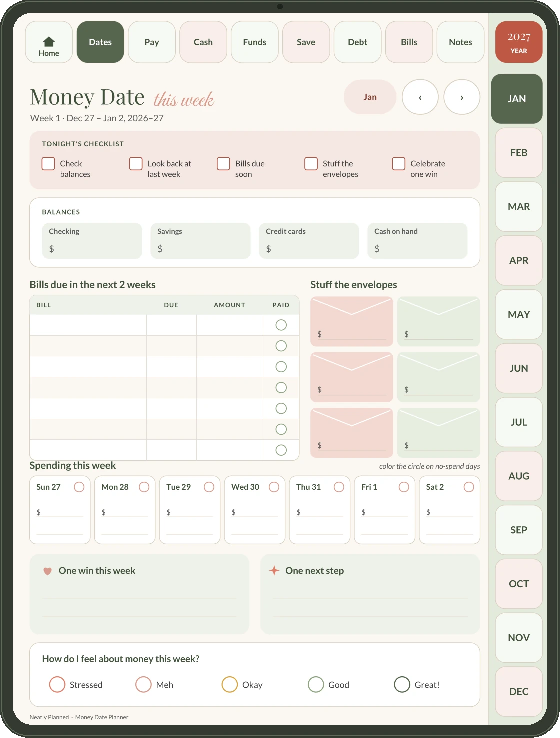Viewport: 560px width, 738px height.
Task: Tick the 'Look back at last week' checkbox
Action: (136, 164)
